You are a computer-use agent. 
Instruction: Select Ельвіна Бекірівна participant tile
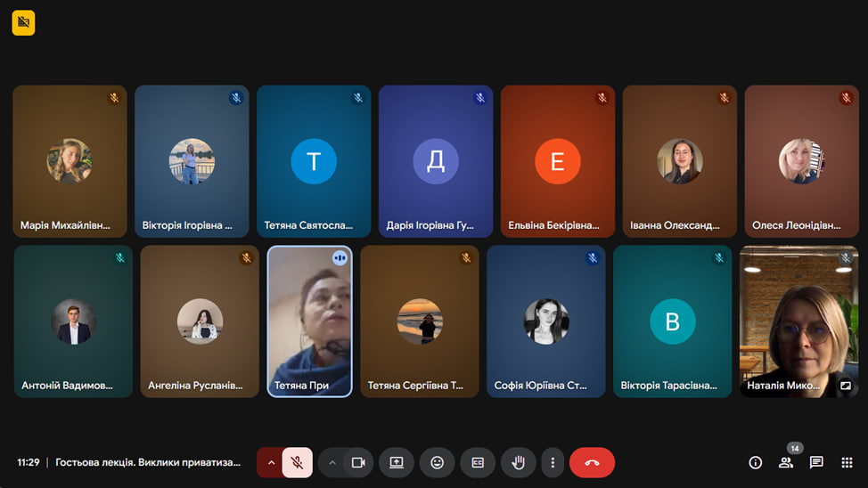pyautogui.click(x=557, y=161)
